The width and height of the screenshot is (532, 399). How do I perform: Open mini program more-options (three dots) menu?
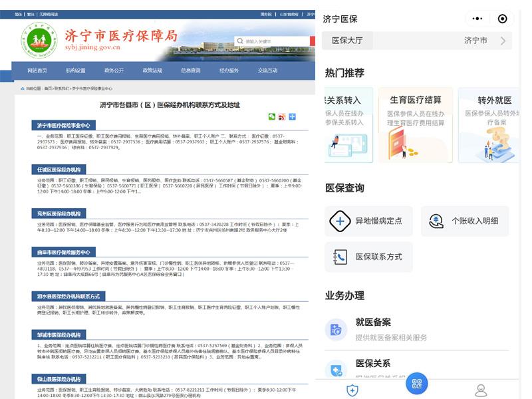point(477,19)
